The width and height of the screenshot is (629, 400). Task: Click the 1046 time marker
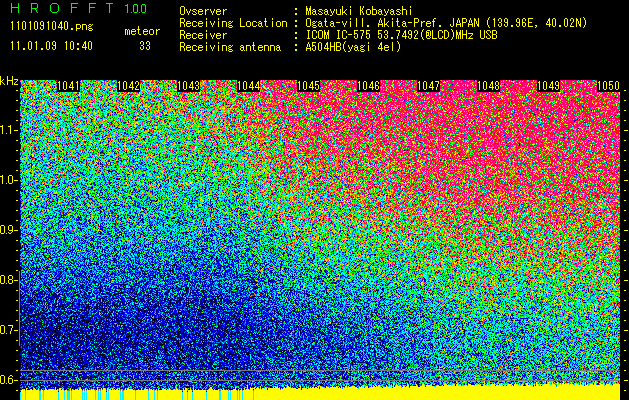click(369, 86)
